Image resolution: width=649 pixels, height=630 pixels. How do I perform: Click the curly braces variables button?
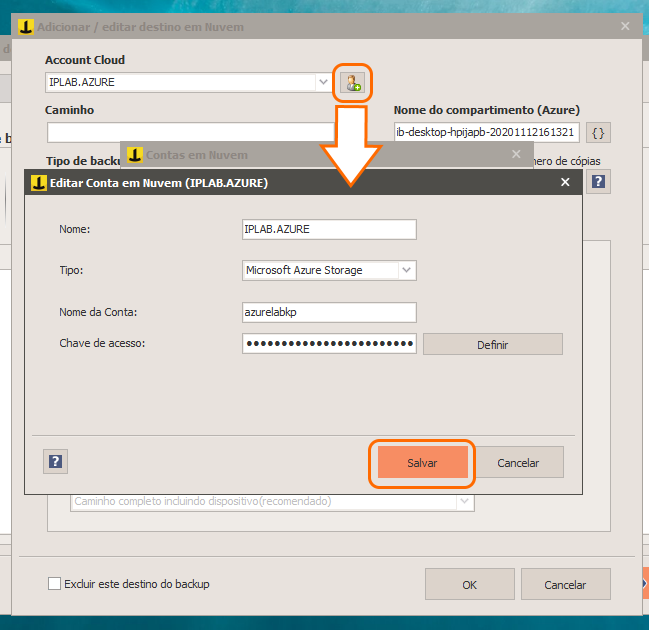click(x=598, y=133)
